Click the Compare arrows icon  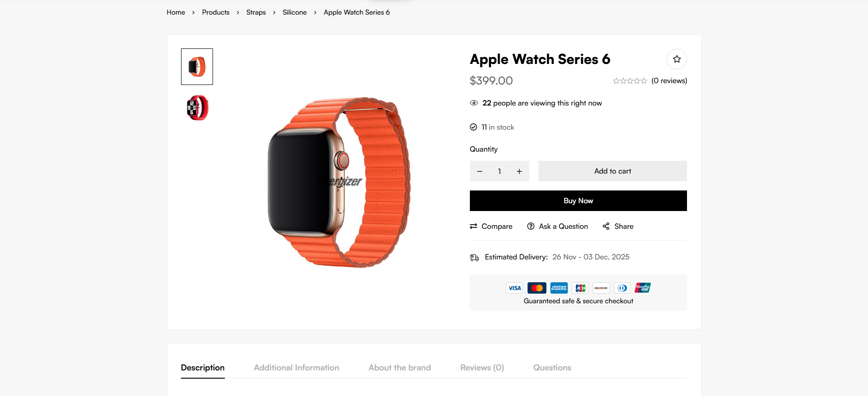tap(474, 226)
